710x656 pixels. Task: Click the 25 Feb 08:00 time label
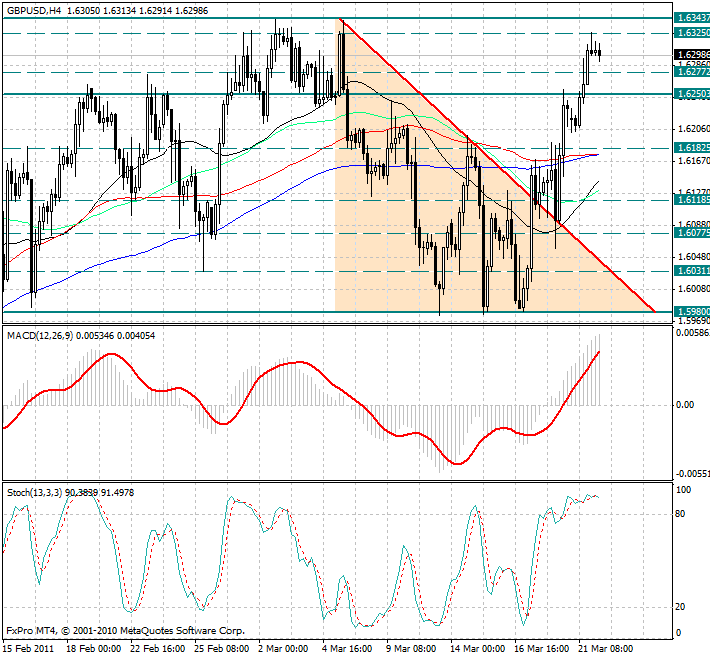221,648
